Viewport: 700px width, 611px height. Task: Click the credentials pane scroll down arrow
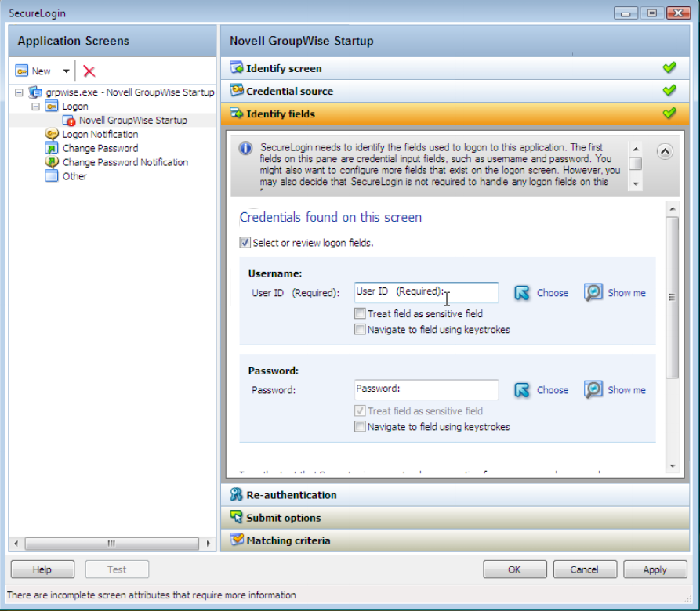(673, 466)
